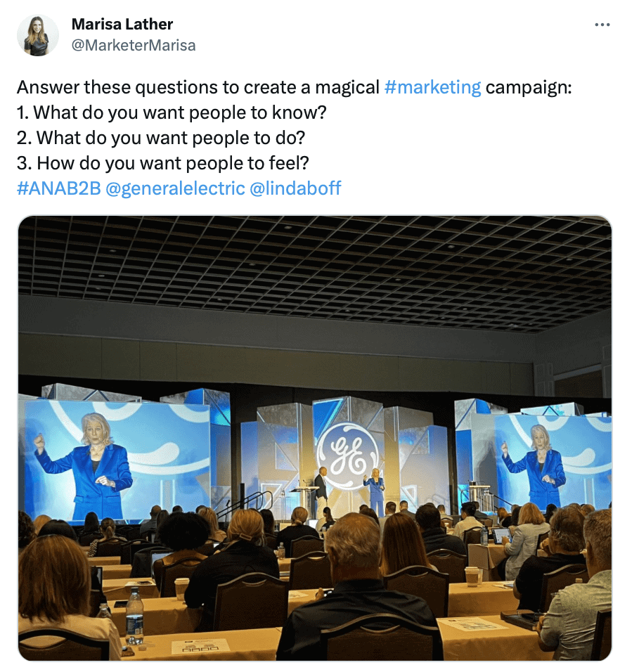The width and height of the screenshot is (620, 672).
Task: Click the question 'What do you want people to do?'
Action: (171, 138)
